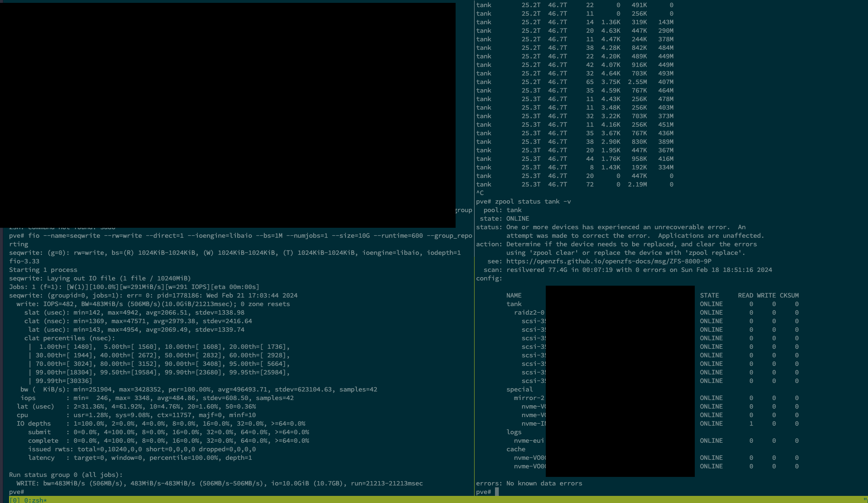
Task: Click the 'pool: tank' line
Action: tap(503, 210)
